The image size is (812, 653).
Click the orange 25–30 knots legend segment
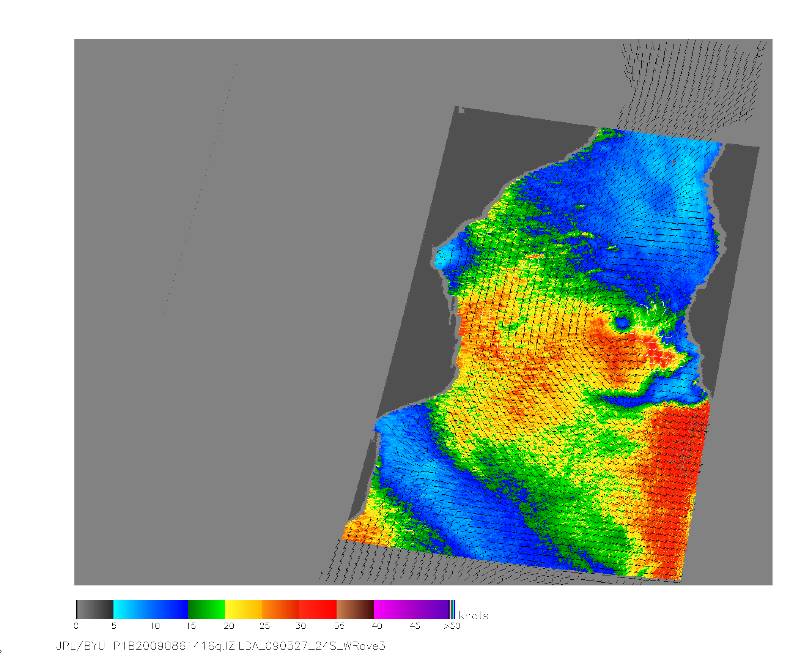(281, 609)
